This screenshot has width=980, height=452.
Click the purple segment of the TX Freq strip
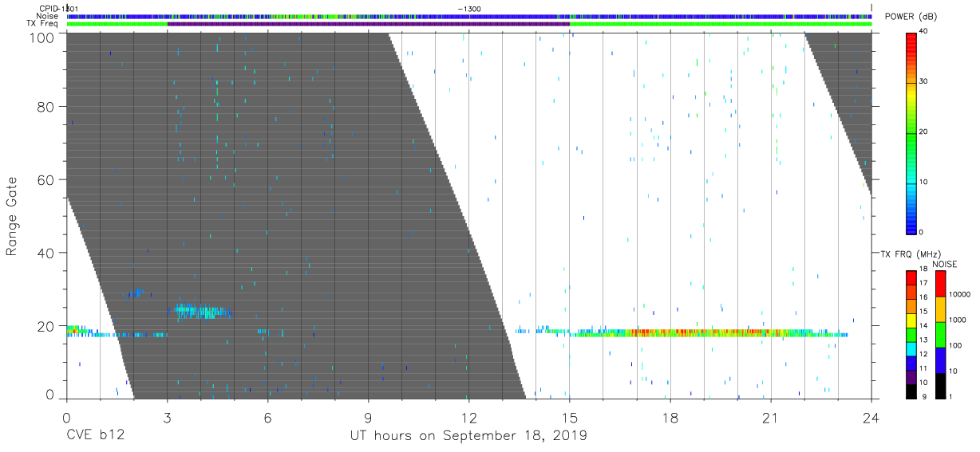tap(369, 24)
